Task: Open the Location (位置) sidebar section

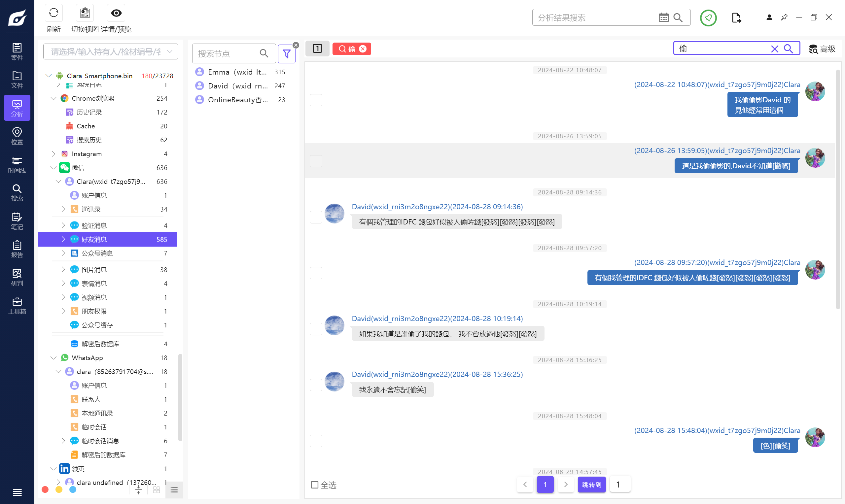Action: coord(17,136)
